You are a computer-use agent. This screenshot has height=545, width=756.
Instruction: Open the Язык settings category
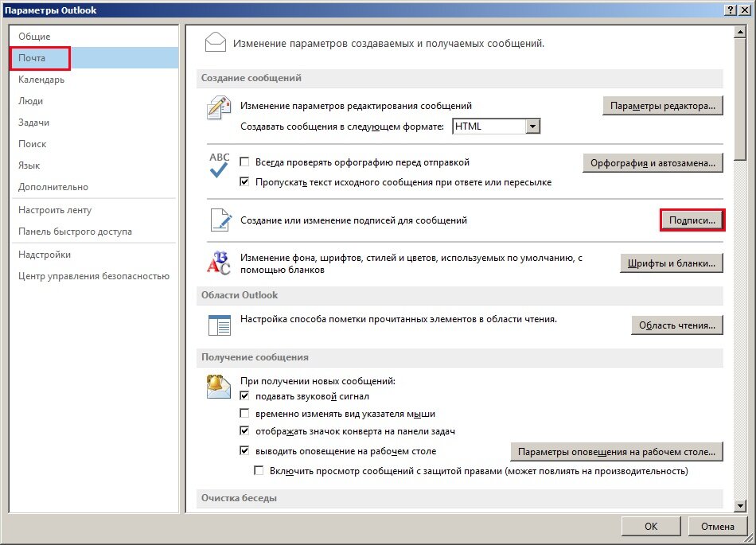(x=94, y=165)
